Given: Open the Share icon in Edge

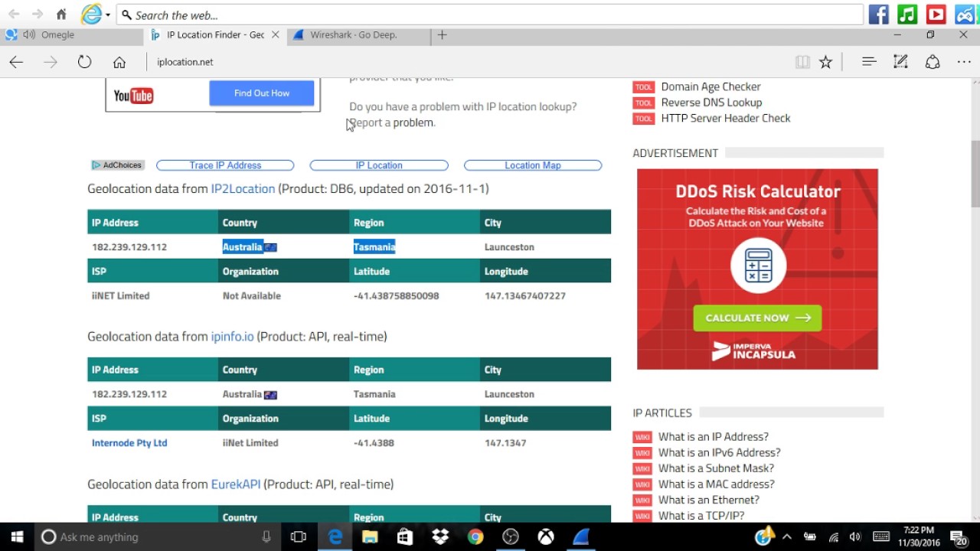Looking at the screenshot, I should pos(933,62).
